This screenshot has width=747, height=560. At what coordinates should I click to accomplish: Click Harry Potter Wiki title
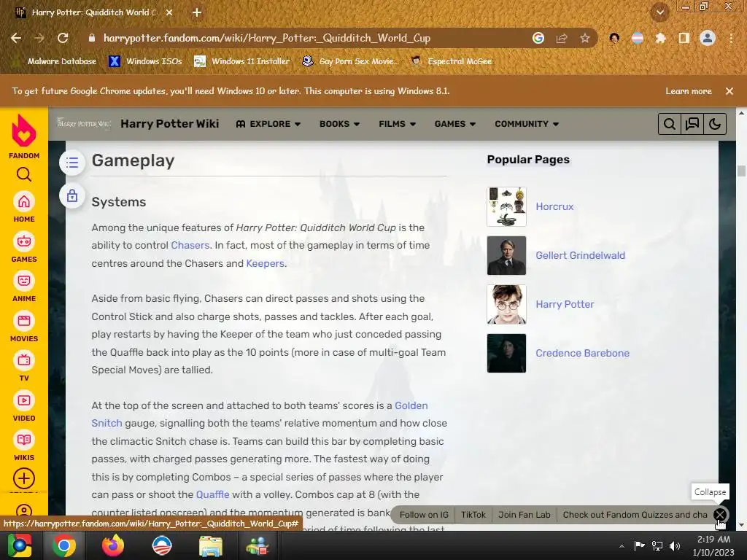click(x=169, y=124)
